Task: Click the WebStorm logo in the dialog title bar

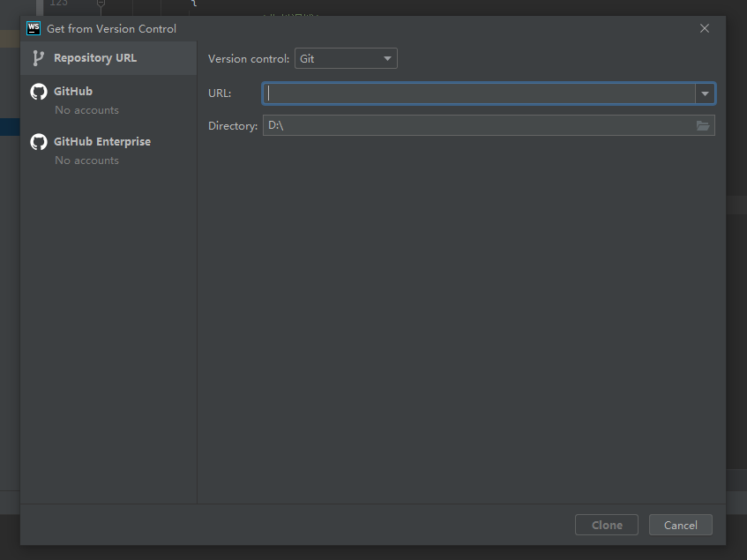Action: click(x=33, y=27)
